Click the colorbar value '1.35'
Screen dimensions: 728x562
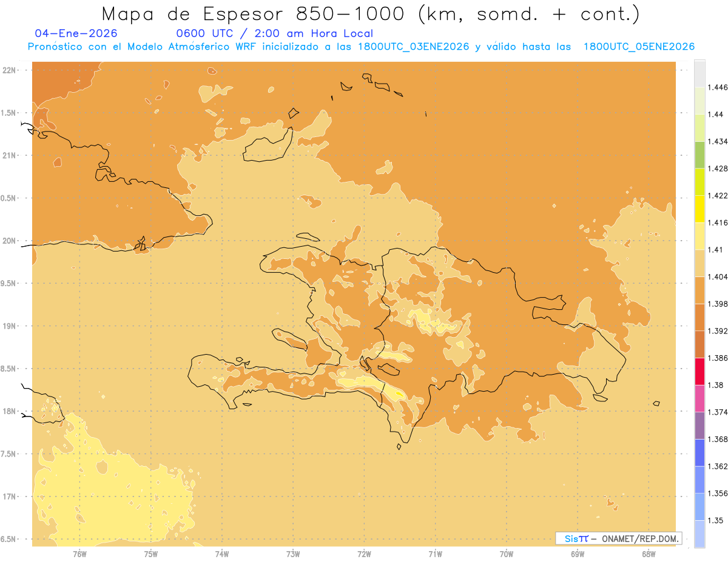click(x=715, y=521)
